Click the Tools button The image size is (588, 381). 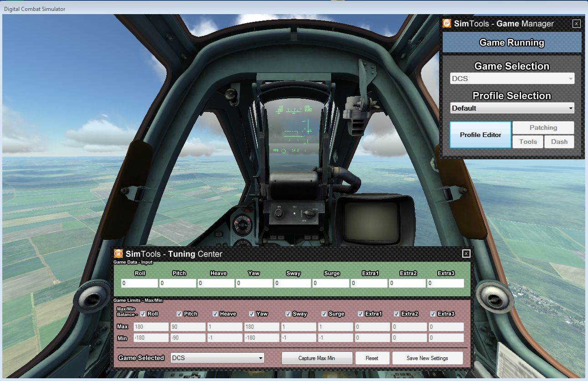[528, 142]
